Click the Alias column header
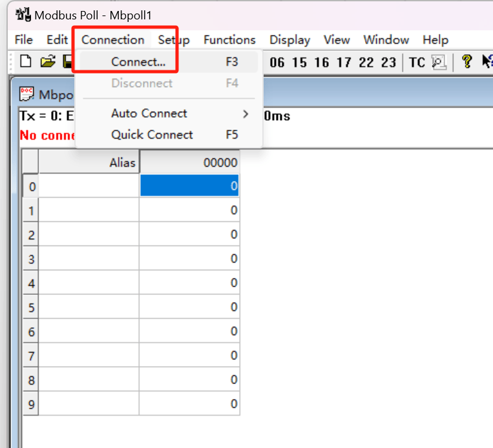The height and width of the screenshot is (448, 493). [89, 162]
